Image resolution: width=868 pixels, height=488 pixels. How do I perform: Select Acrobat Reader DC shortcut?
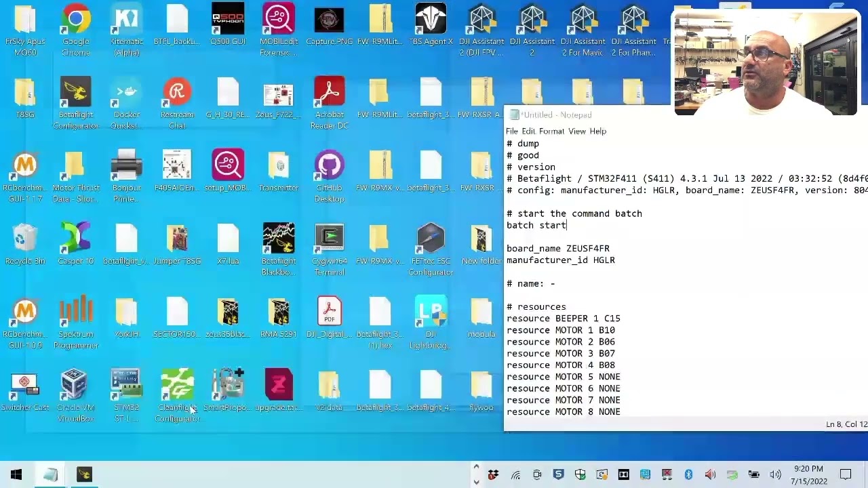[x=330, y=102]
